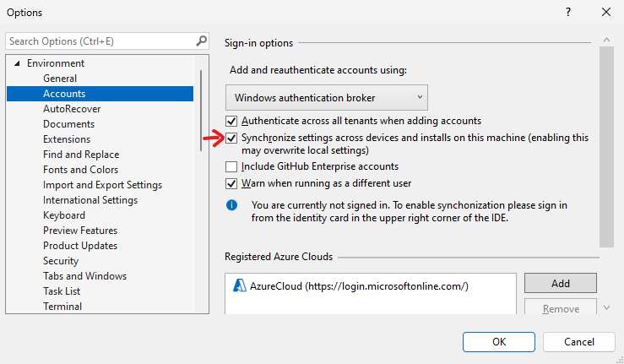Open the Windows authentication broker dropdown

pyautogui.click(x=326, y=98)
